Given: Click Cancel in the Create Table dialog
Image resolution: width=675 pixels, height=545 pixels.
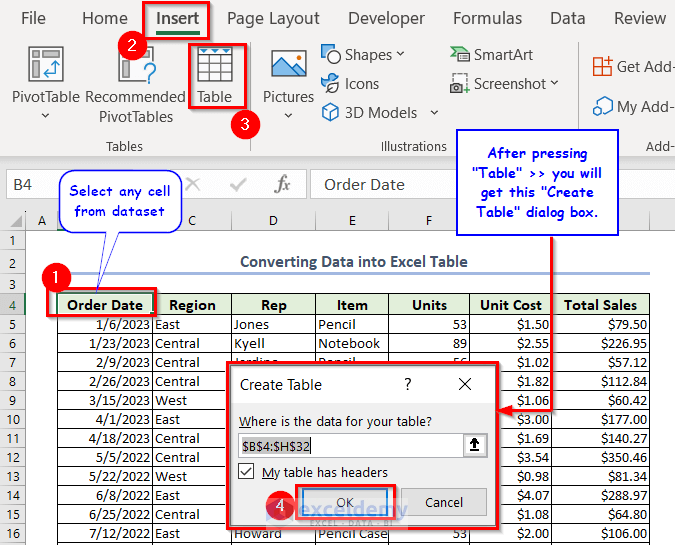Looking at the screenshot, I should click(444, 502).
